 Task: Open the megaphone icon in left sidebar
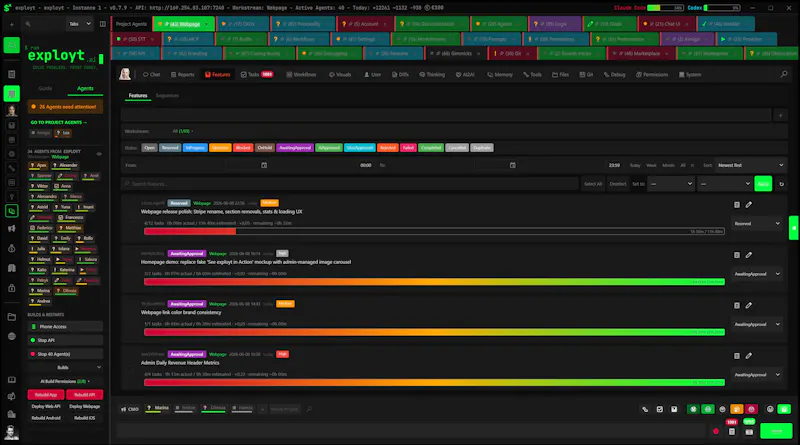coord(12,229)
